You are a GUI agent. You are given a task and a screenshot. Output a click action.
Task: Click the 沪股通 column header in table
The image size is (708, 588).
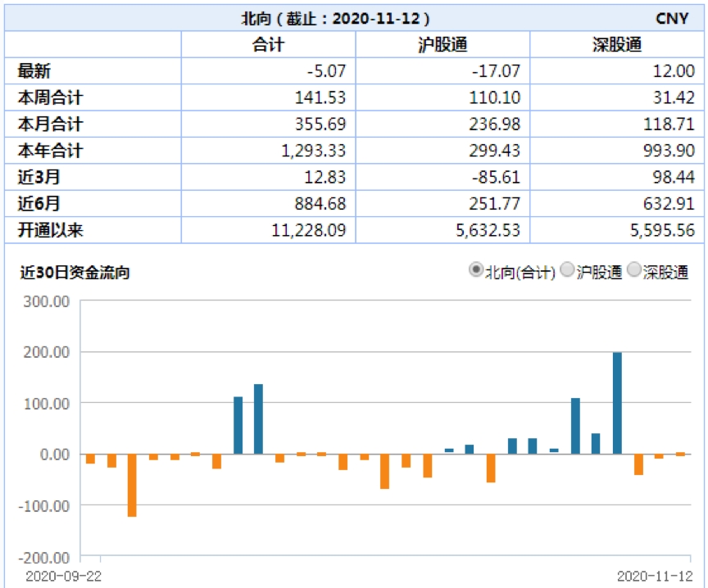point(442,45)
